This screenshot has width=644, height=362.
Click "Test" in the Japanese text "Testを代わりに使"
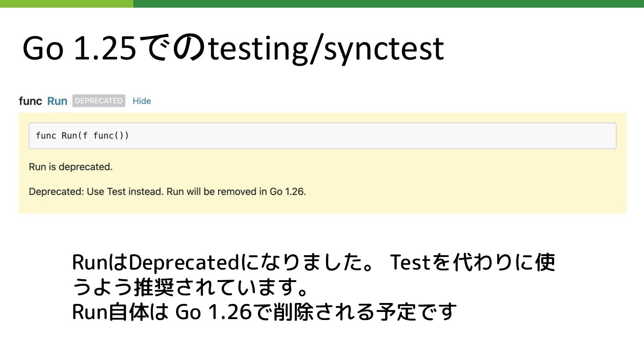coord(410,263)
